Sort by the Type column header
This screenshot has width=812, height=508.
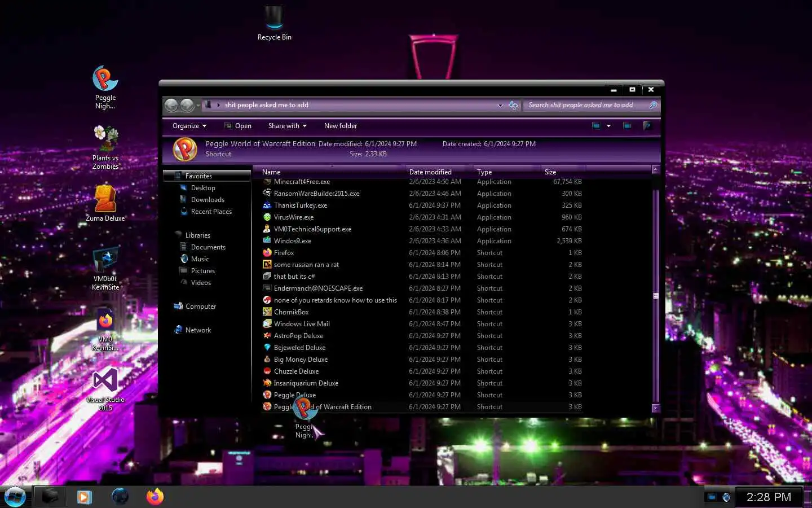pyautogui.click(x=507, y=172)
